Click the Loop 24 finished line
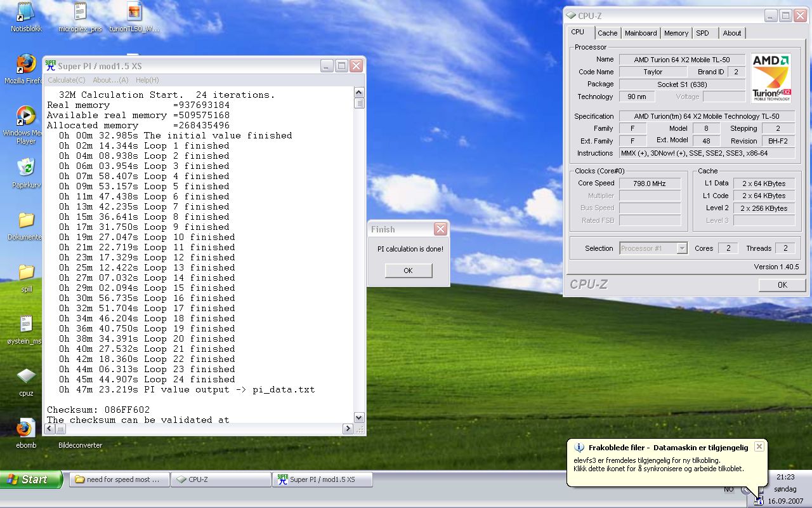The height and width of the screenshot is (508, 812). (147, 379)
